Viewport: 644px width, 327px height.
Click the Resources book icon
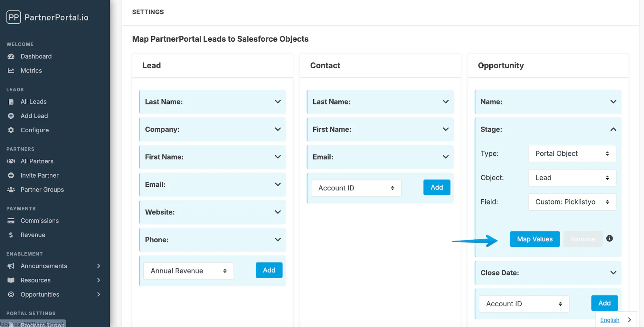[11, 280]
